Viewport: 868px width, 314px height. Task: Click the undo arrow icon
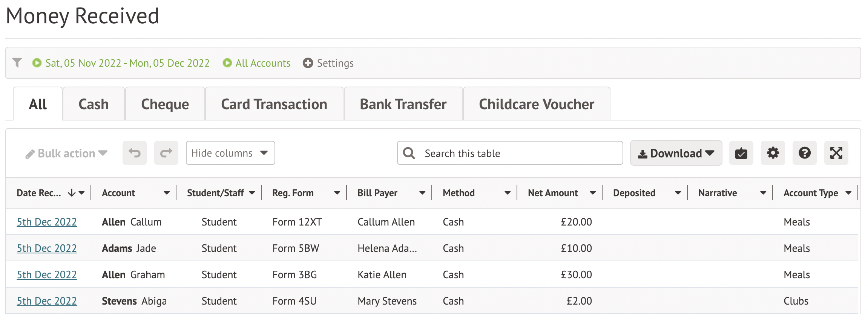[135, 153]
